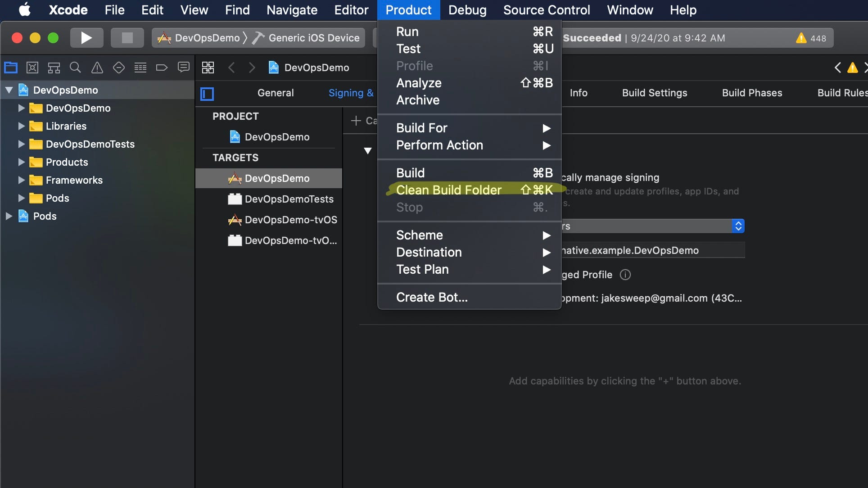Collapse the DevOpsDemo project tree
Screen dimensions: 868x488
[8, 90]
